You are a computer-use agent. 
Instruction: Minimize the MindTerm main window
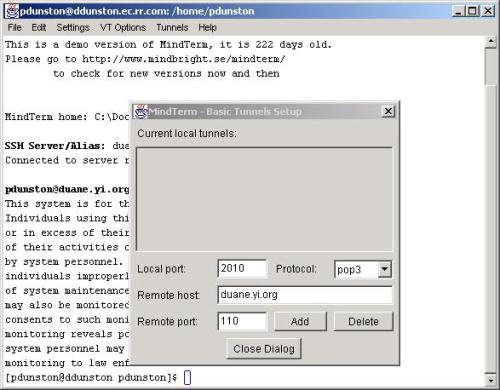459,11
